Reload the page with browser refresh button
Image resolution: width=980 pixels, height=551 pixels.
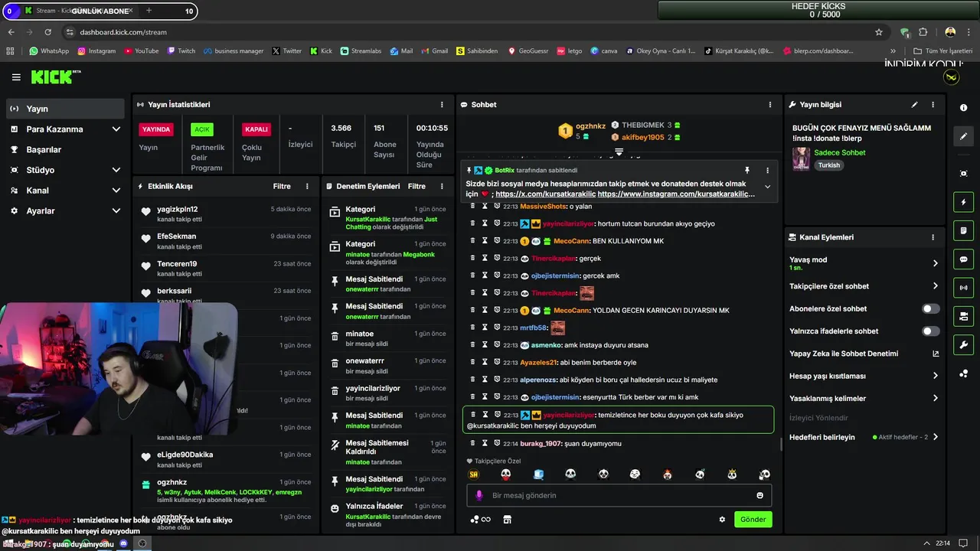tap(48, 32)
